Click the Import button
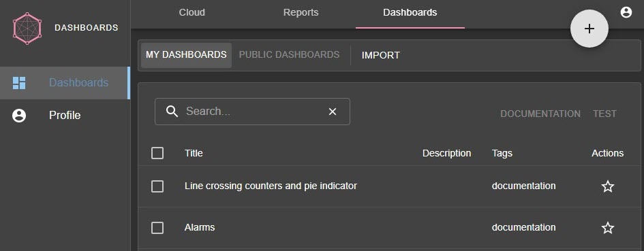 click(x=381, y=55)
